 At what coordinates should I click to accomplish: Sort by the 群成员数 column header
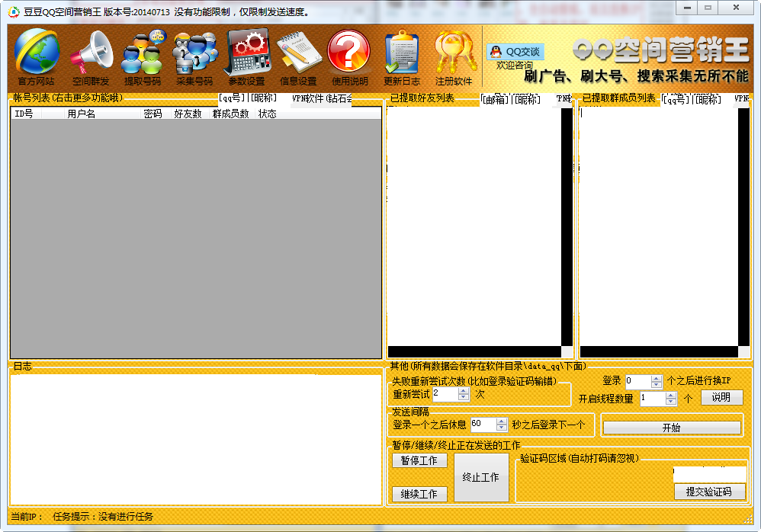(231, 114)
